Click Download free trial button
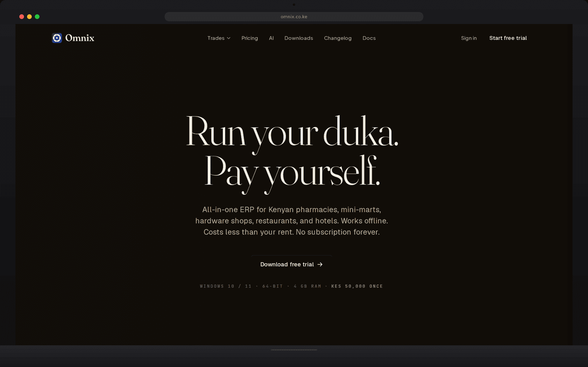Image resolution: width=588 pixels, height=367 pixels. [292, 264]
